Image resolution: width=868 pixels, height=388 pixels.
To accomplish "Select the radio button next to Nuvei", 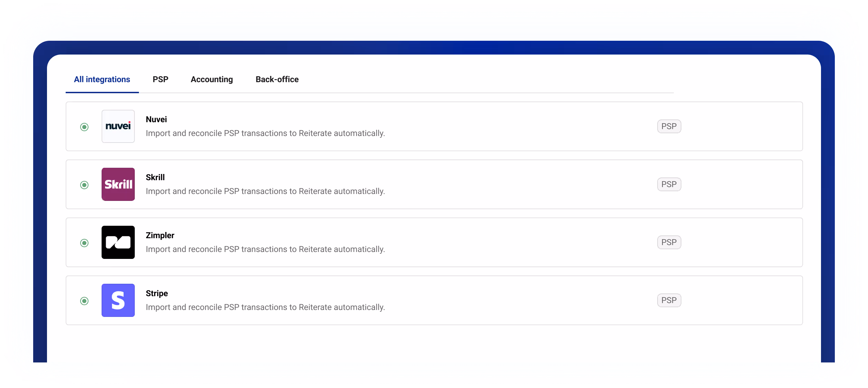I will pyautogui.click(x=85, y=127).
